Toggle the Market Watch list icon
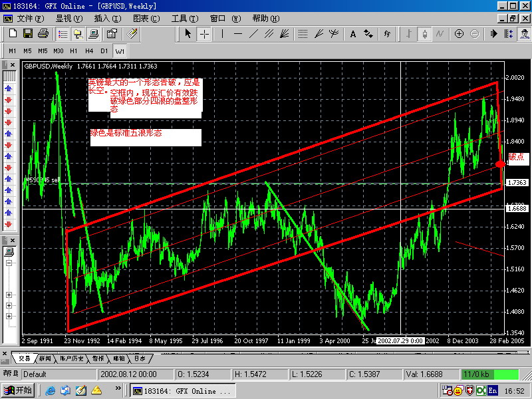The height and width of the screenshot is (399, 532). coord(63,34)
